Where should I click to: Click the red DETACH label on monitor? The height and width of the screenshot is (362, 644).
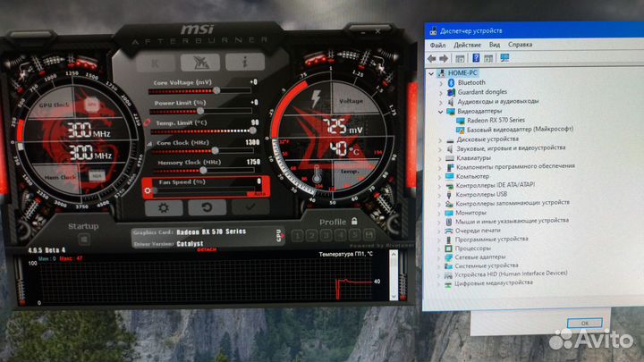coord(207,249)
